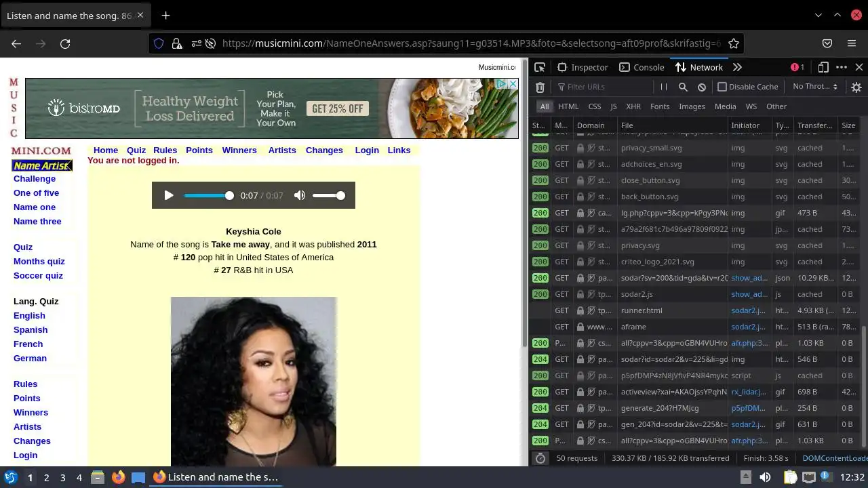868x488 pixels.
Task: Open the Soccer quiz sidebar link
Action: tap(38, 276)
